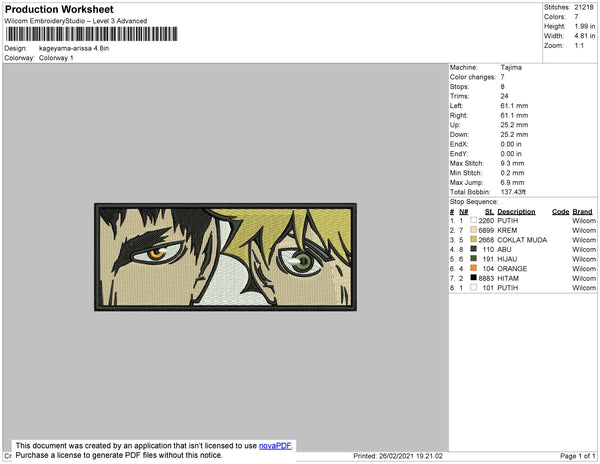This screenshot has height=464, width=600.
Task: Click the EndY value '0.00 in'
Action: pos(511,154)
